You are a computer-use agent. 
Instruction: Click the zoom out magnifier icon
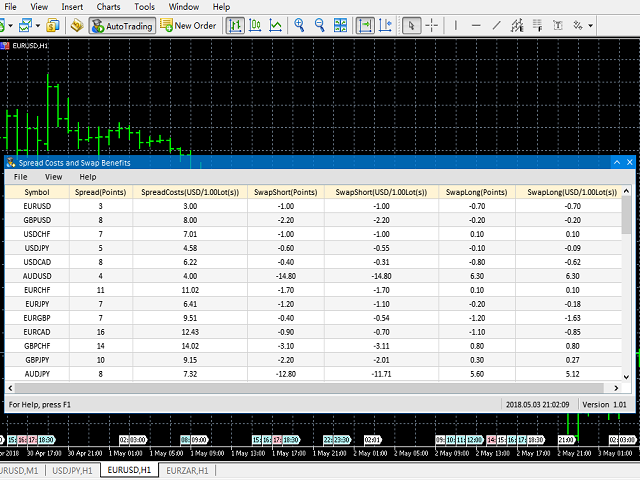coord(320,26)
